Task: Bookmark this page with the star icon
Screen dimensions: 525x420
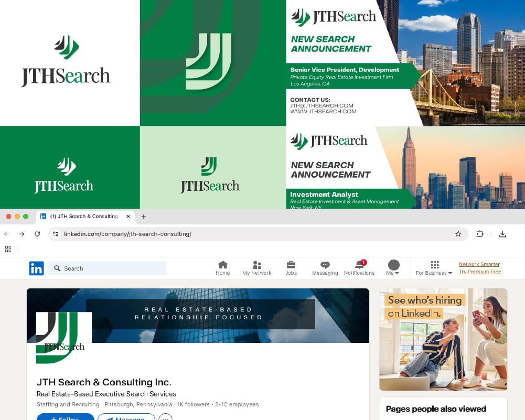Action: (x=458, y=234)
